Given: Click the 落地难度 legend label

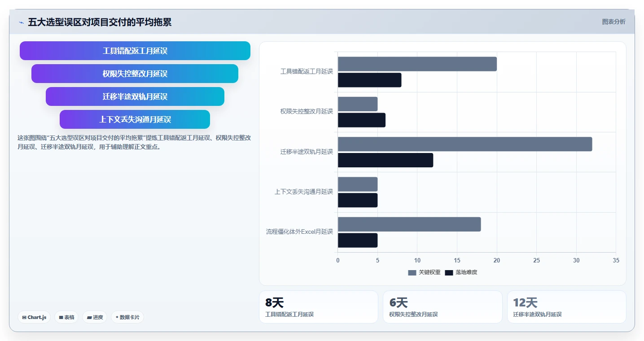Looking at the screenshot, I should 466,272.
